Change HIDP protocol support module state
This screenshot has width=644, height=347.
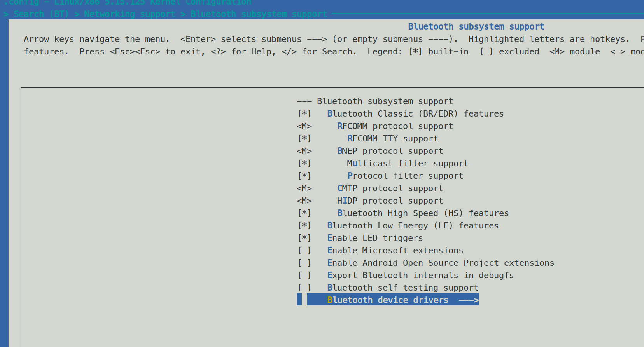point(304,201)
